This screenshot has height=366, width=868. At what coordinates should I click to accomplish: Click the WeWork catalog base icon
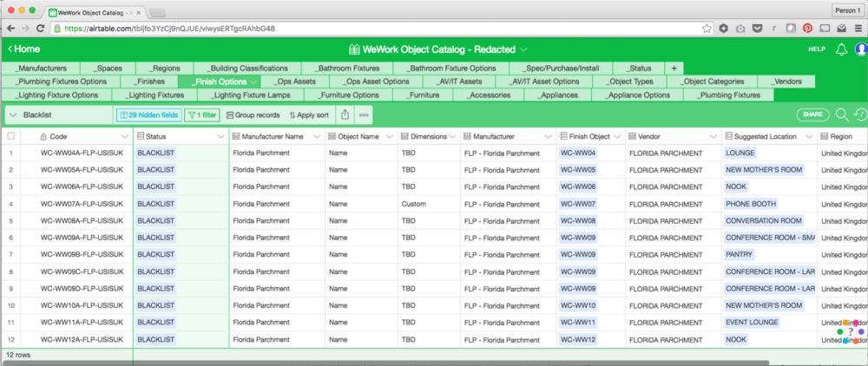click(x=354, y=49)
